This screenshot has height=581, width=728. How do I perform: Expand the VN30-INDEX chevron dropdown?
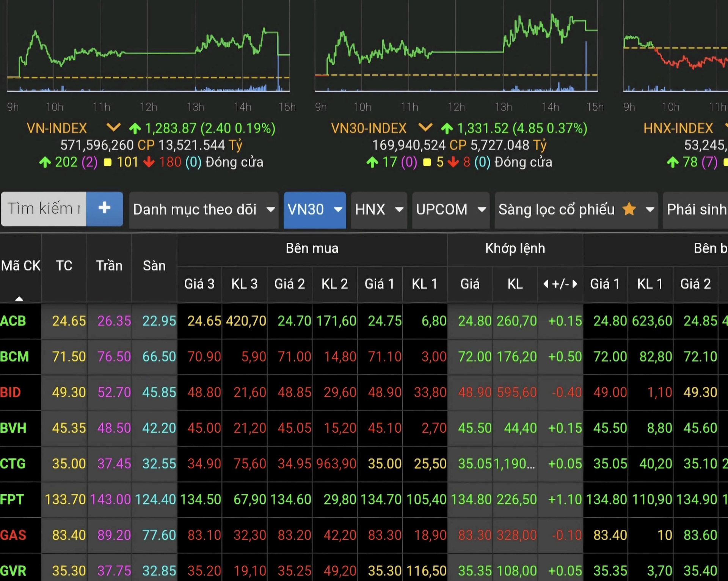tap(425, 127)
